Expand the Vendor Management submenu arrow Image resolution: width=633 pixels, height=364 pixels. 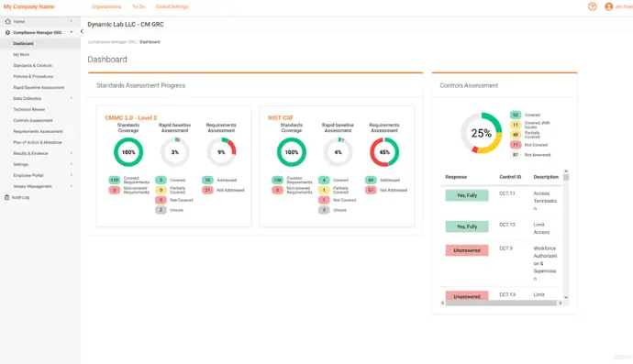pos(72,186)
